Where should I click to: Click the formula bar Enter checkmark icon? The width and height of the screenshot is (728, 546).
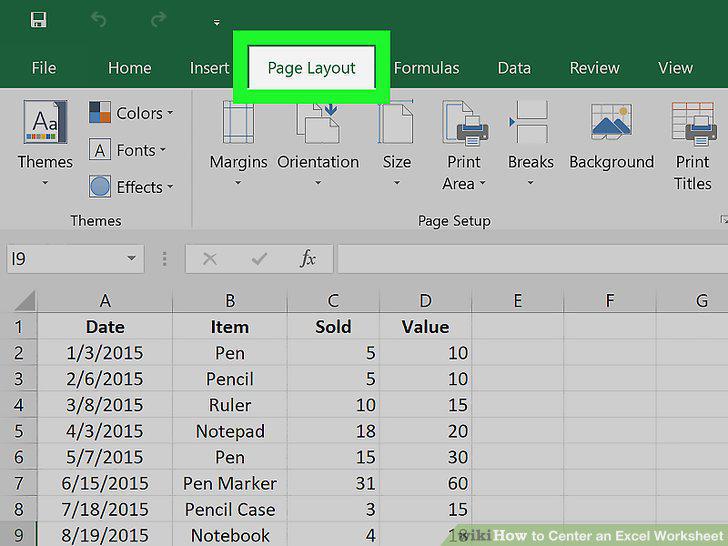pyautogui.click(x=259, y=259)
